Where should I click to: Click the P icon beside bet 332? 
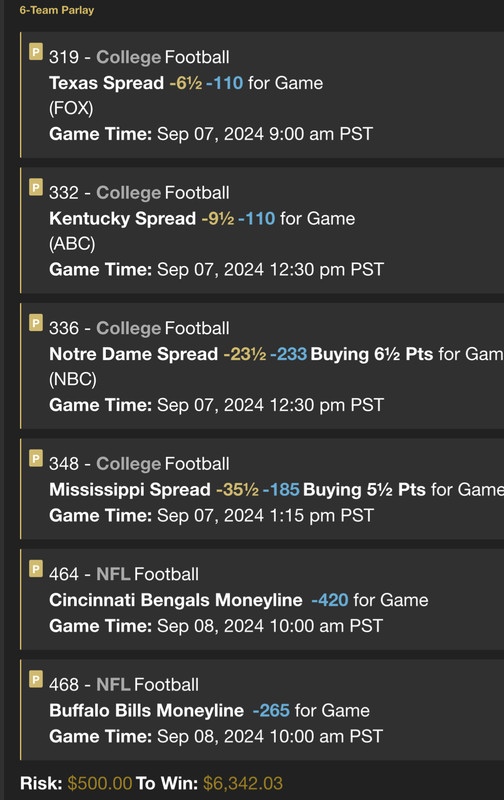coord(36,188)
